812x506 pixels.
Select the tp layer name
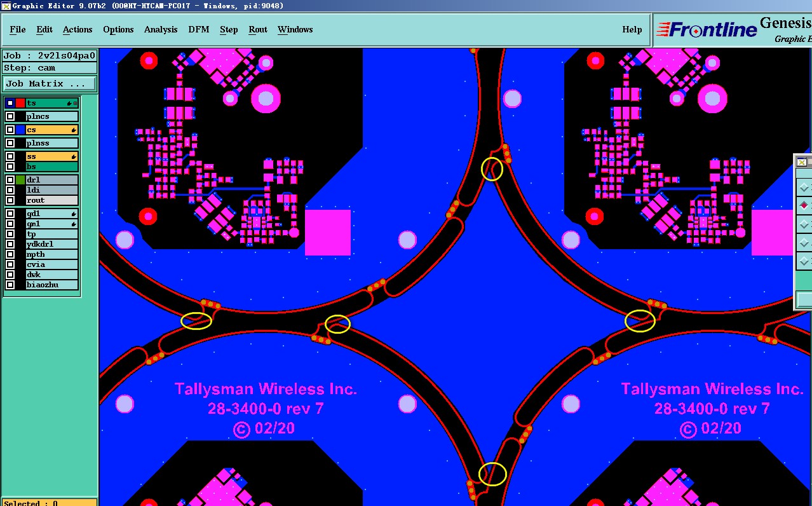pos(52,234)
